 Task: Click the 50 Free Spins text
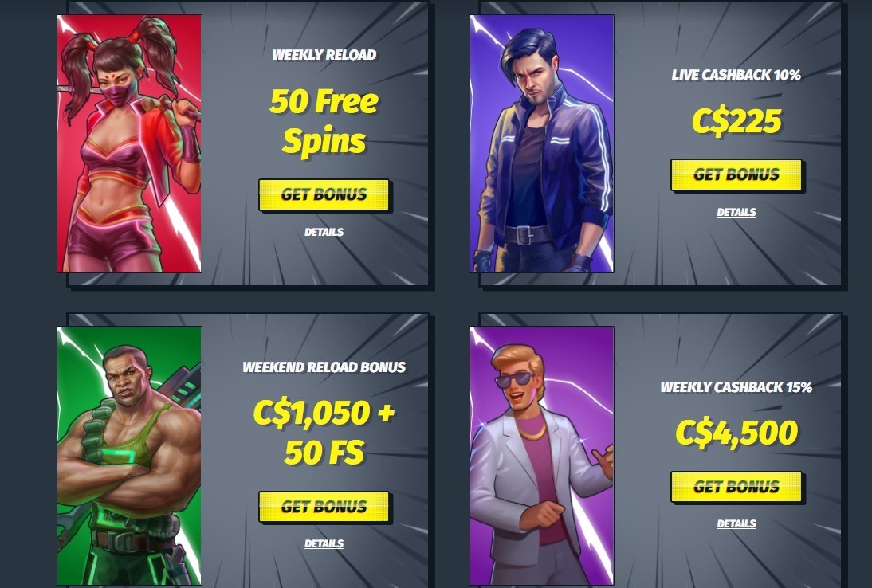click(x=324, y=121)
